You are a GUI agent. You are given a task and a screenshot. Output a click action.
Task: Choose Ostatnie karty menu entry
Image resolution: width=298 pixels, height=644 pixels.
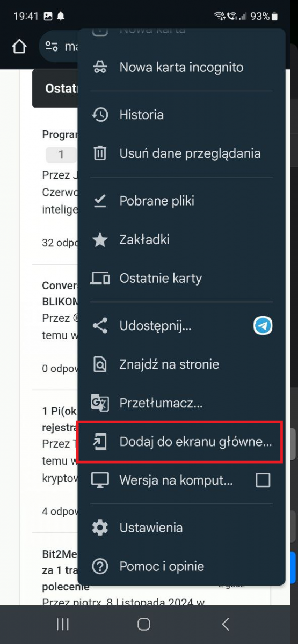pos(181,278)
